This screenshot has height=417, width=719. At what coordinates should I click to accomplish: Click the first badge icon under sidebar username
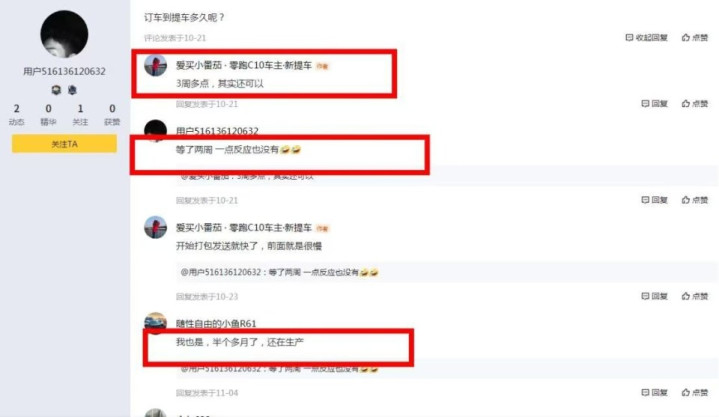point(56,90)
